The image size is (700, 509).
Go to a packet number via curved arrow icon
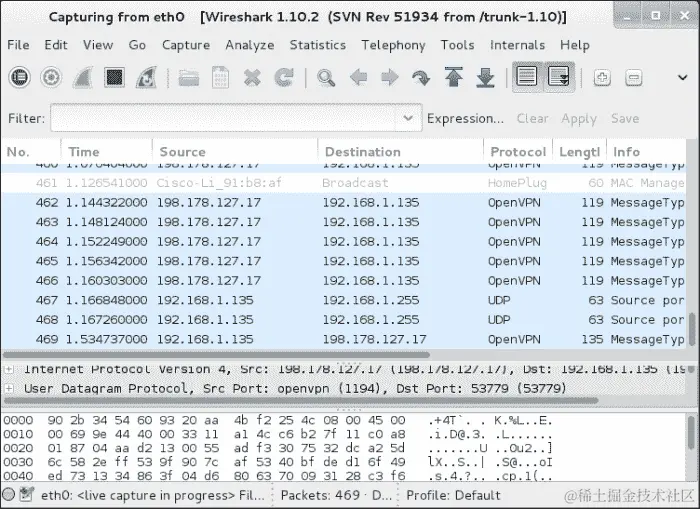[421, 78]
